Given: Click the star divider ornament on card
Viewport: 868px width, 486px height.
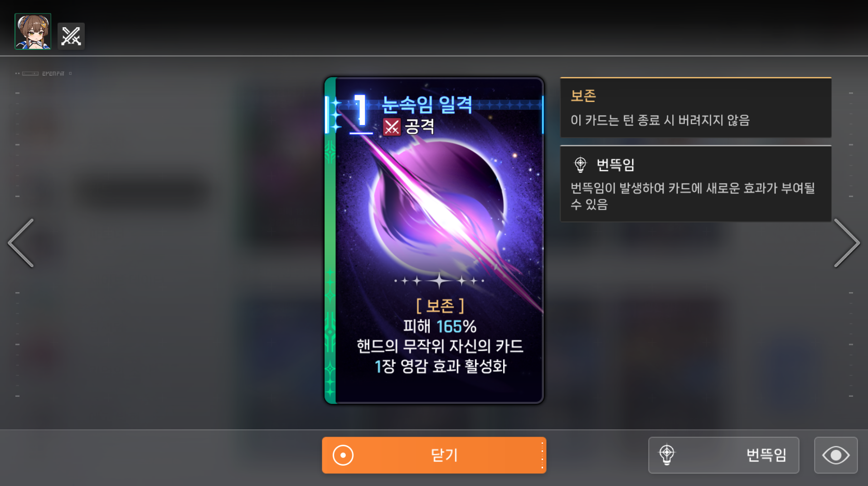Looking at the screenshot, I should [439, 281].
